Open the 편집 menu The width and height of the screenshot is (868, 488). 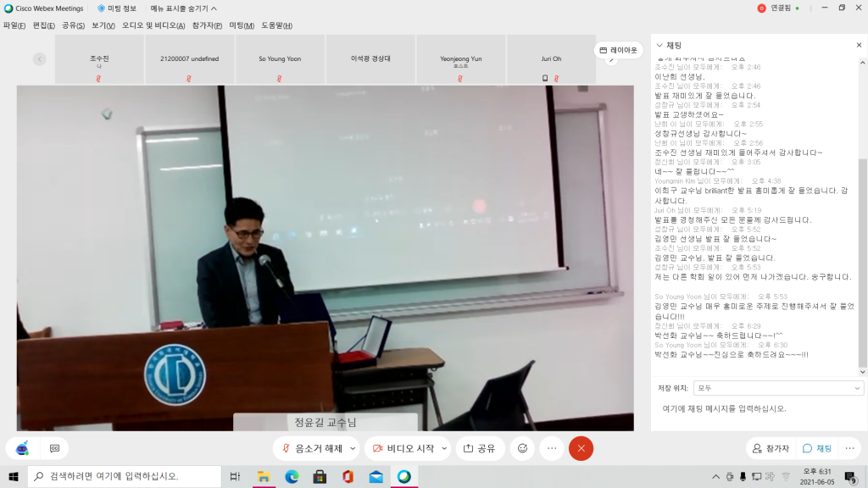pyautogui.click(x=44, y=25)
